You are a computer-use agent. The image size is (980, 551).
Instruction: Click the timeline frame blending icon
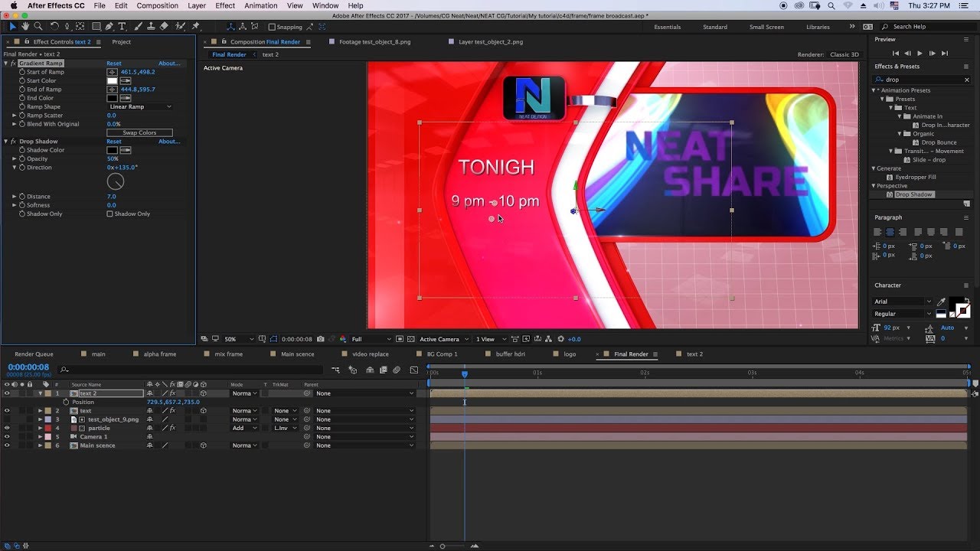point(383,370)
